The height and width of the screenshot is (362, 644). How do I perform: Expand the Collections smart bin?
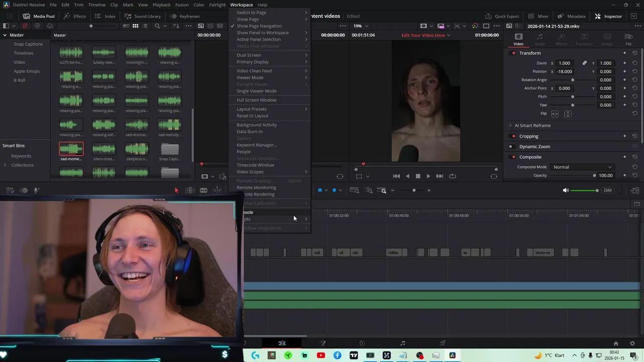tap(5, 165)
